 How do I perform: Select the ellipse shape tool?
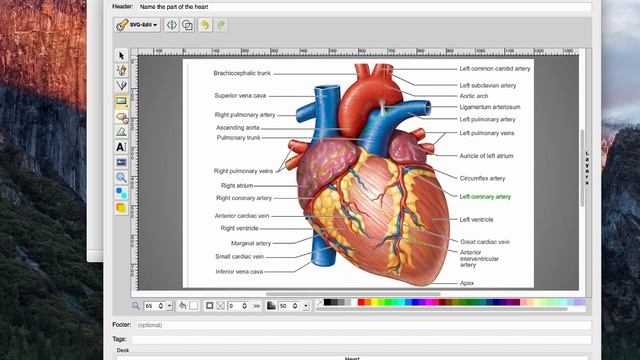point(121,117)
